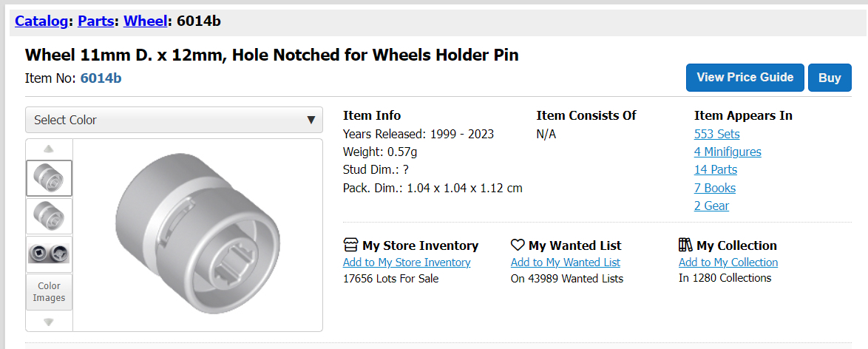Image resolution: width=868 pixels, height=349 pixels.
Task: Click the View Price Guide button
Action: pyautogui.click(x=745, y=78)
